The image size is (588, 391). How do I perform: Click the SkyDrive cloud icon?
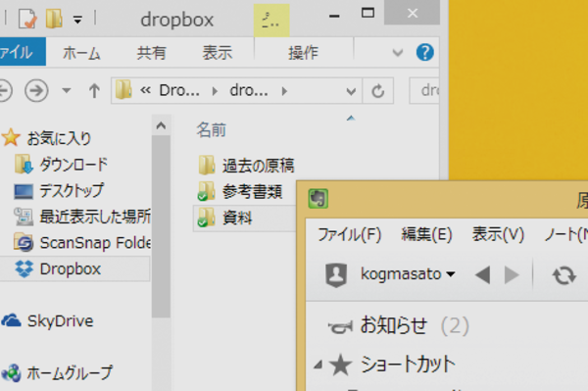11,320
